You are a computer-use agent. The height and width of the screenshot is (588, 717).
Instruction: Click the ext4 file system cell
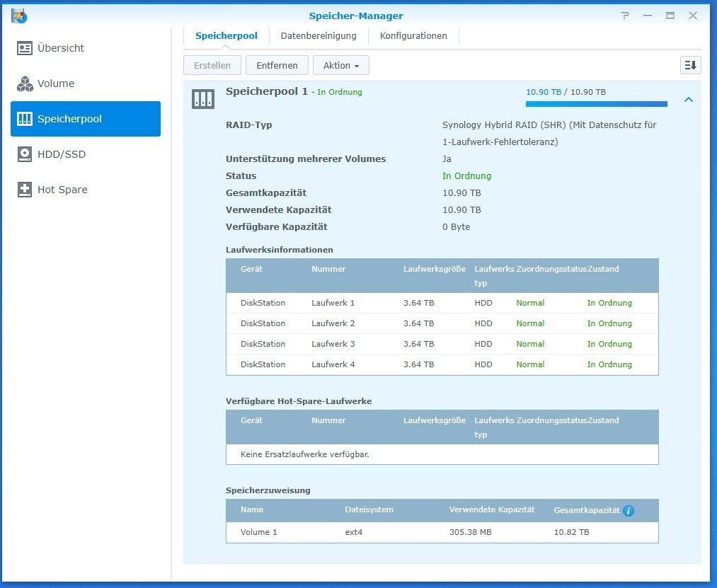[x=353, y=532]
